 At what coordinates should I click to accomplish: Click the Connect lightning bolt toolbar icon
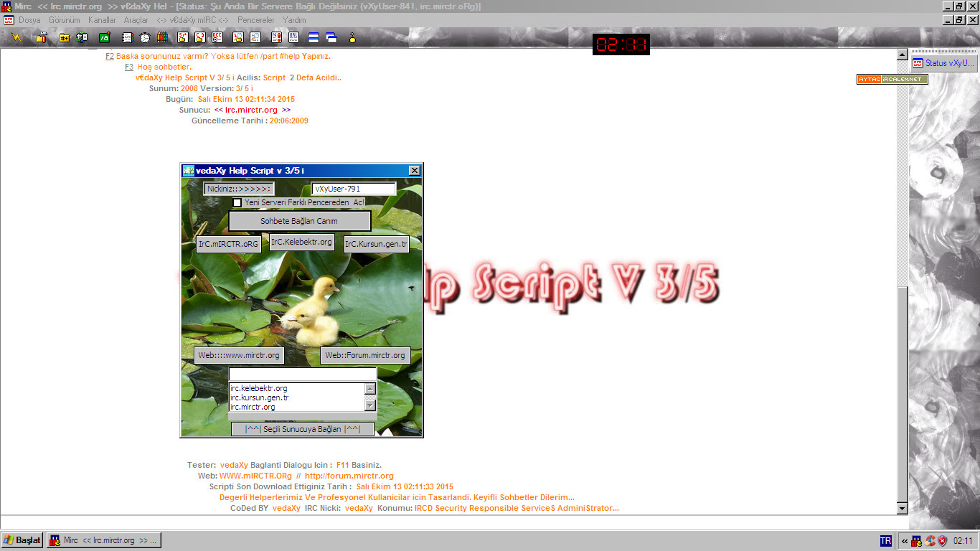coord(17,37)
